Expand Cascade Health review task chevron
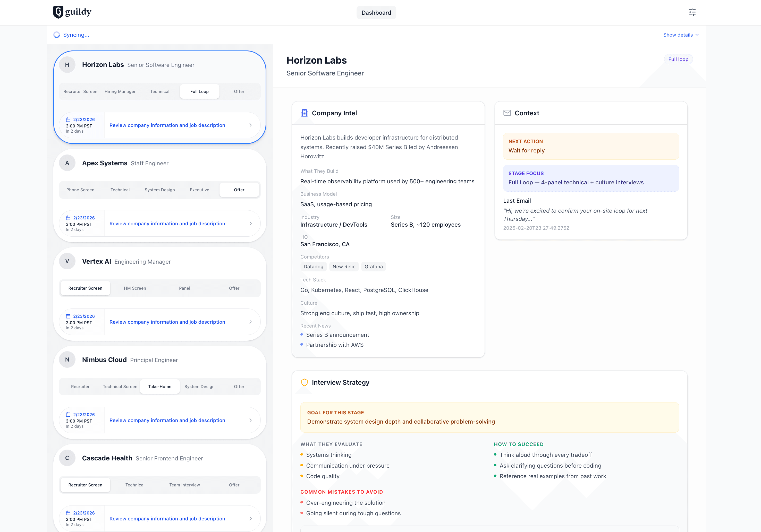Screen dimensions: 761x532 (x=250, y=518)
